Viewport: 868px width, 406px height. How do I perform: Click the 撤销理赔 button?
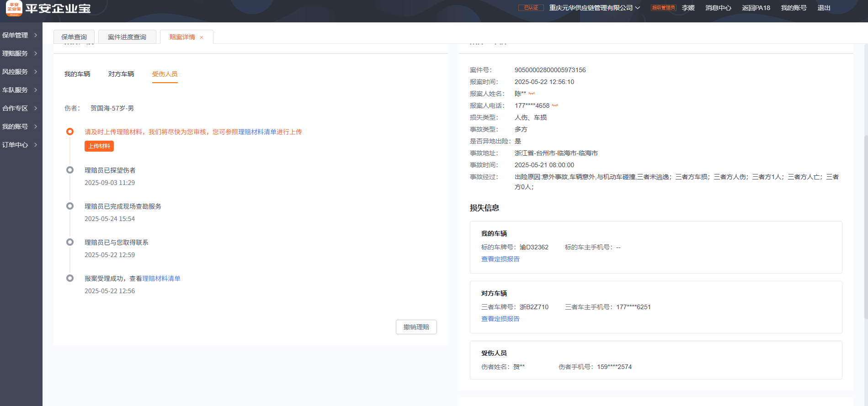(x=416, y=327)
